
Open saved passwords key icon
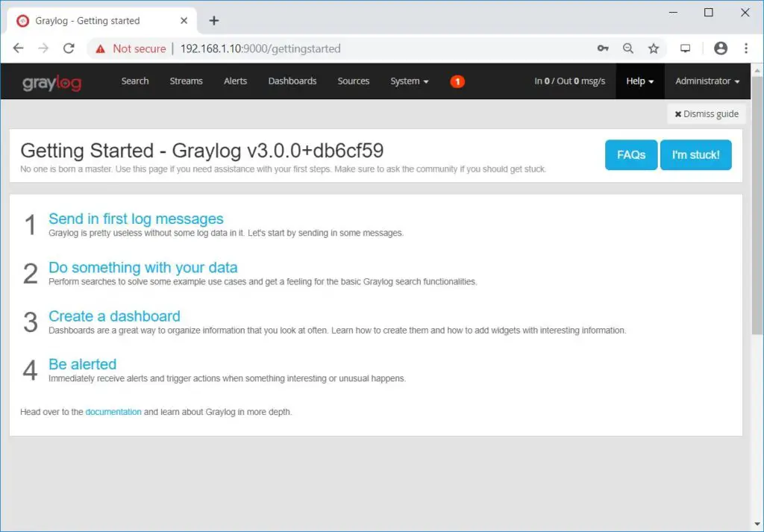(x=603, y=48)
